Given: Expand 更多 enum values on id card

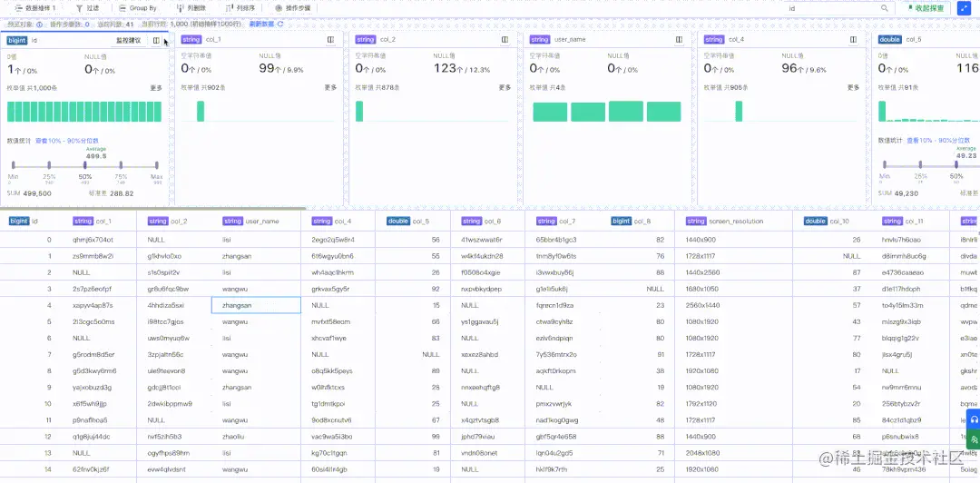Looking at the screenshot, I should pos(156,87).
